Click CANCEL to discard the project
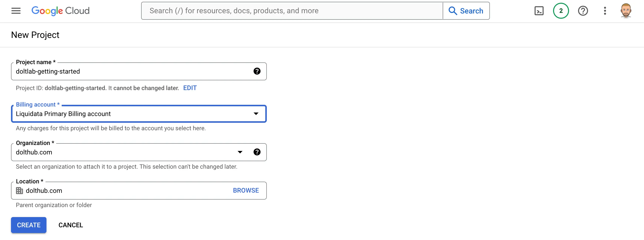 71,225
